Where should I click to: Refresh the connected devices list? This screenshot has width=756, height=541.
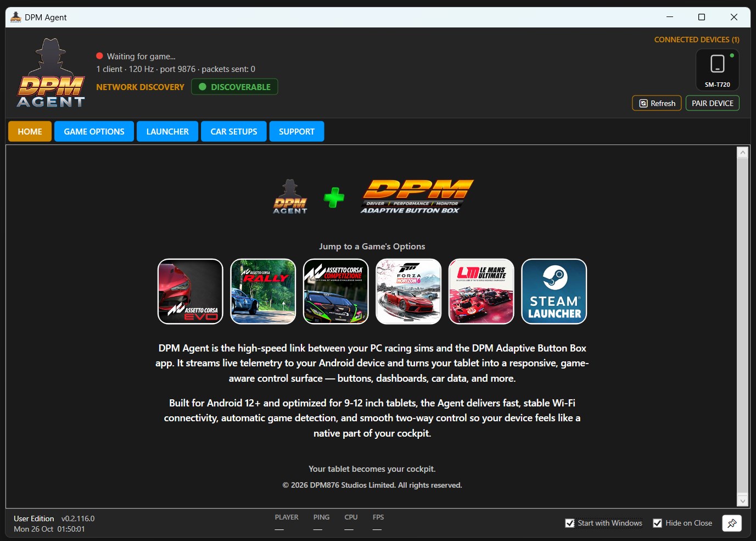coord(657,103)
